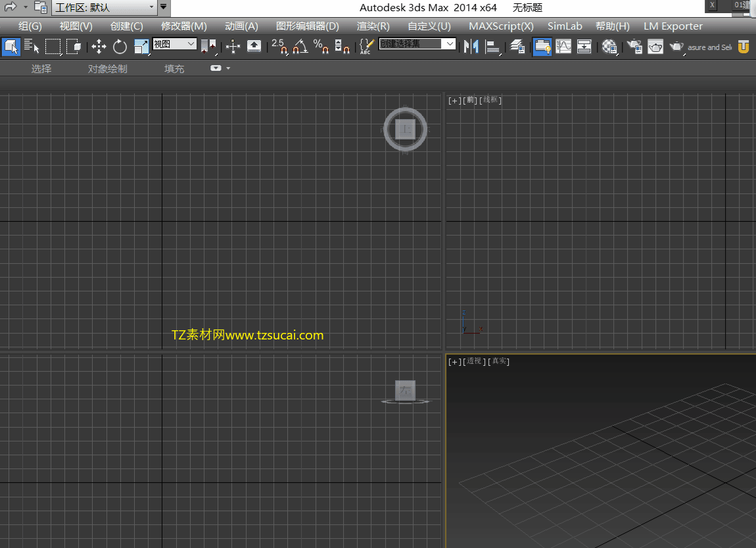
Task: Open the Material Editor
Action: [609, 46]
